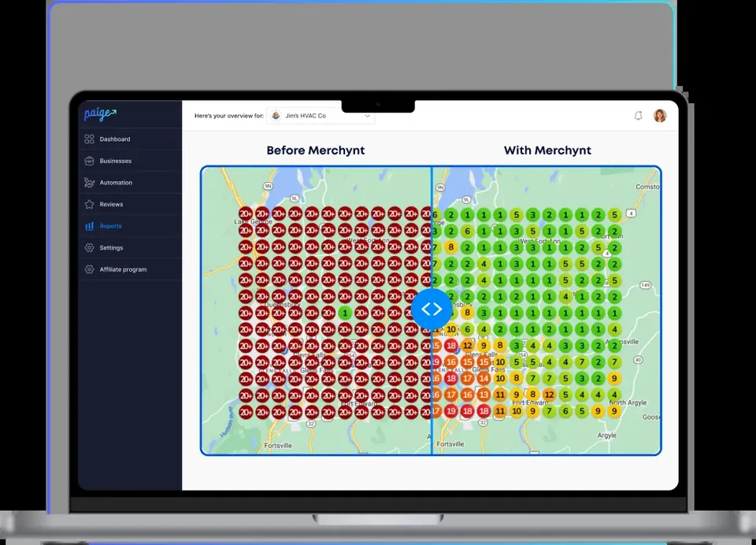Click the Settings gear icon
Viewport: 756px width, 545px height.
click(89, 247)
